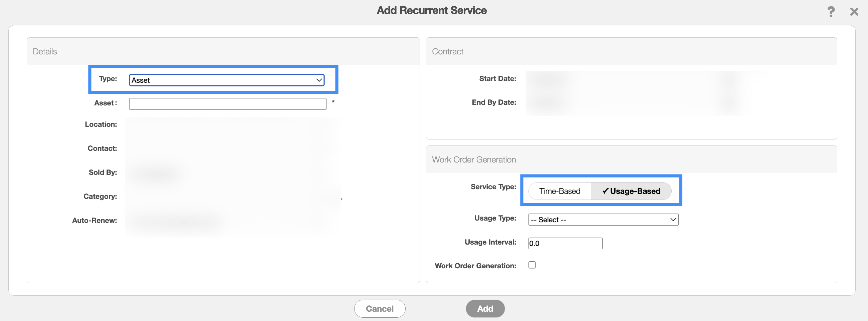Click the Add button
The height and width of the screenshot is (321, 868).
[x=485, y=309]
